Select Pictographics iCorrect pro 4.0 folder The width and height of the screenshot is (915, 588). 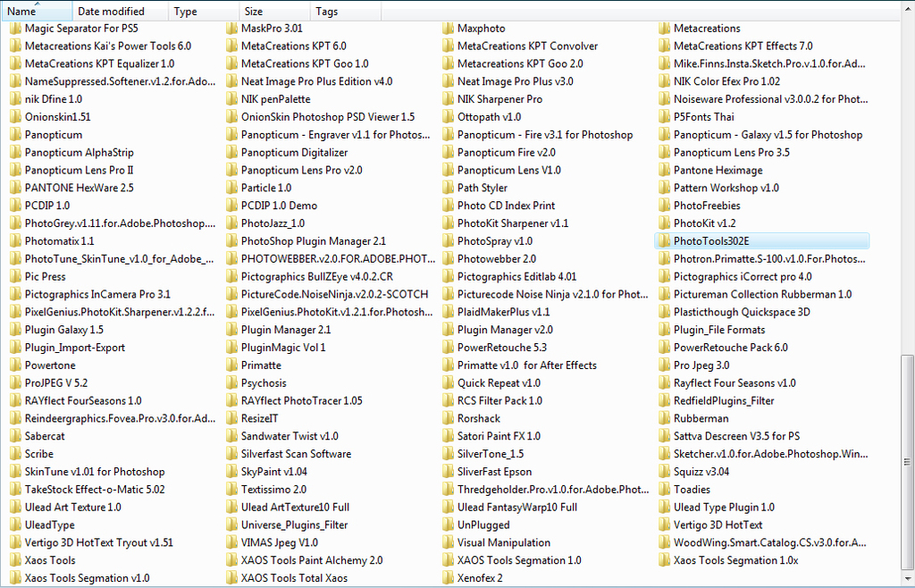tap(743, 276)
